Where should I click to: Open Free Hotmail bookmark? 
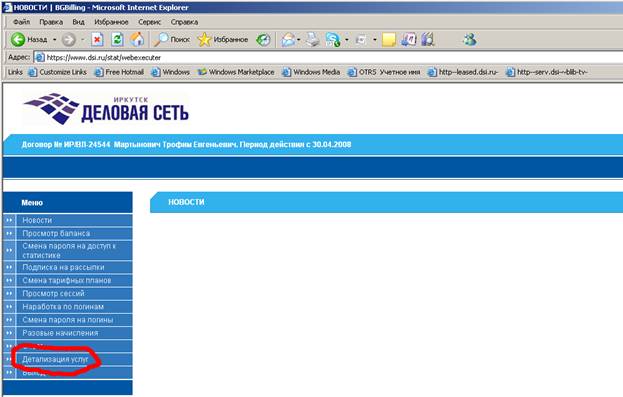pos(119,72)
